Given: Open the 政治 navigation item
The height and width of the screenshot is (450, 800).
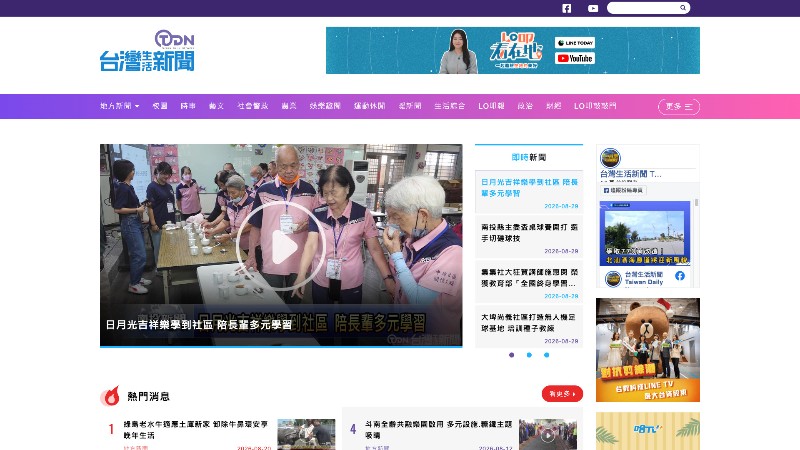Looking at the screenshot, I should tap(525, 106).
